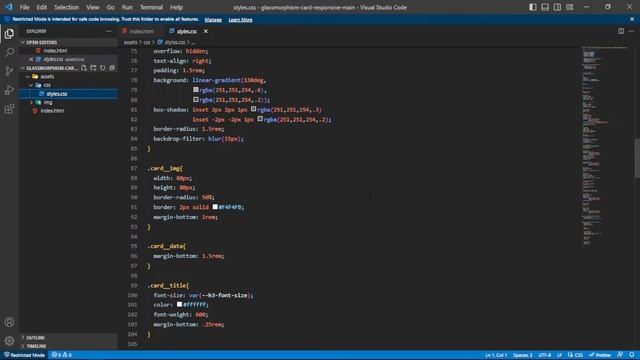This screenshot has height=360, width=640.
Task: Click the New Folder icon in explorer
Action: coord(93,68)
